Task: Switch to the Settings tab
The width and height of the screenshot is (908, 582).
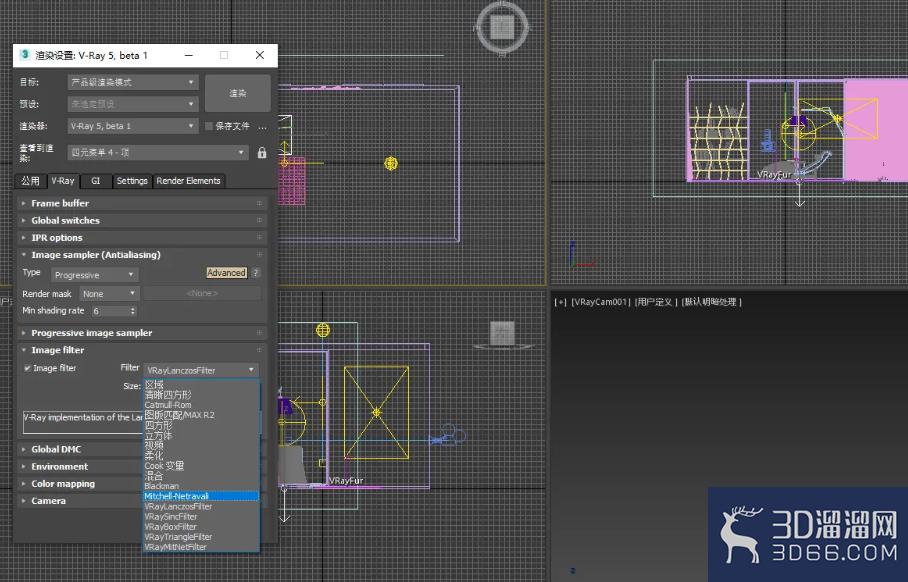Action: coord(132,181)
